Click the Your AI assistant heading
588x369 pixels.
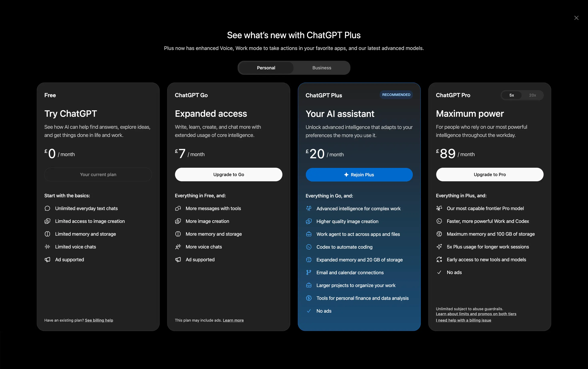coord(340,114)
